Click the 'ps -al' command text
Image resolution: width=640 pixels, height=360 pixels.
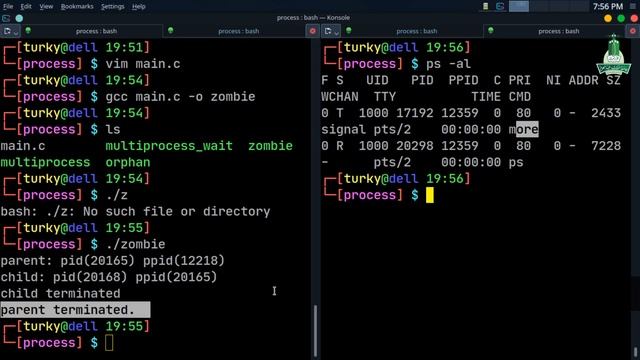448,64
